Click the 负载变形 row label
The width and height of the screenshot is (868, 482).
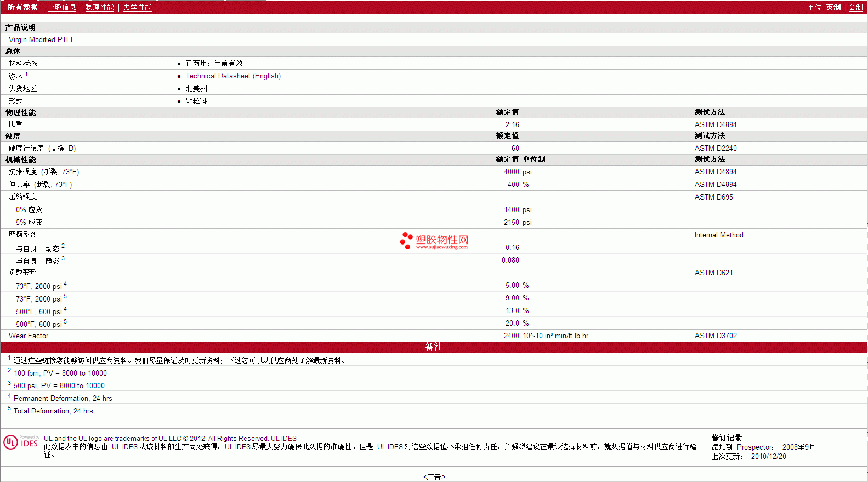pyautogui.click(x=23, y=272)
